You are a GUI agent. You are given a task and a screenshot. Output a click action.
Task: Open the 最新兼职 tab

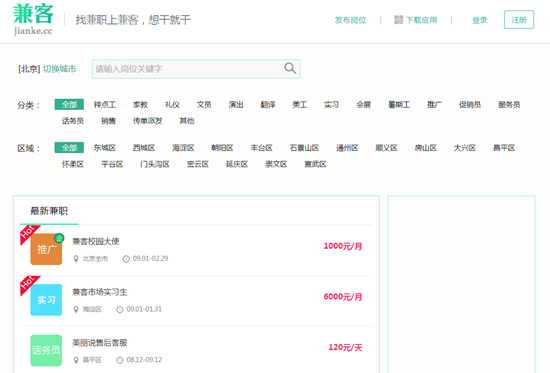tap(49, 211)
